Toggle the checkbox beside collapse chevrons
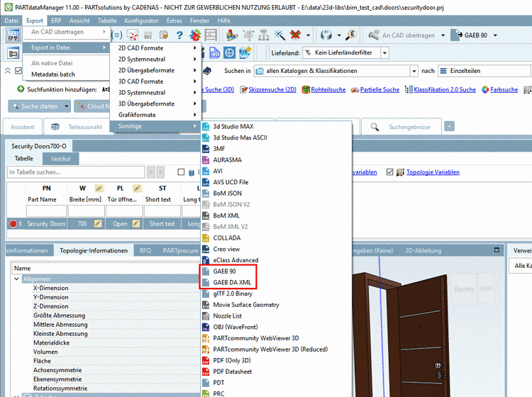Viewport: 532px width, 397px height. click(18, 70)
